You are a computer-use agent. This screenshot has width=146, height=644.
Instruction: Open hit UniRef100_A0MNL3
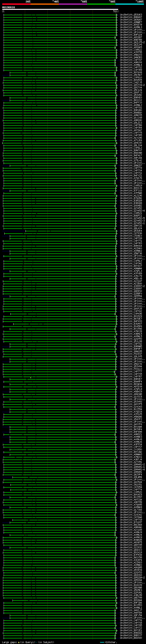[x=131, y=27]
